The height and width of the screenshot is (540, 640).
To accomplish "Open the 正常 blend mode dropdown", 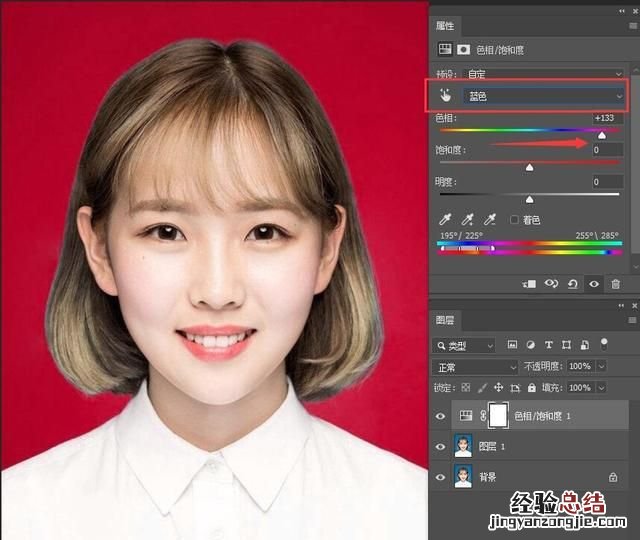I will [476, 367].
